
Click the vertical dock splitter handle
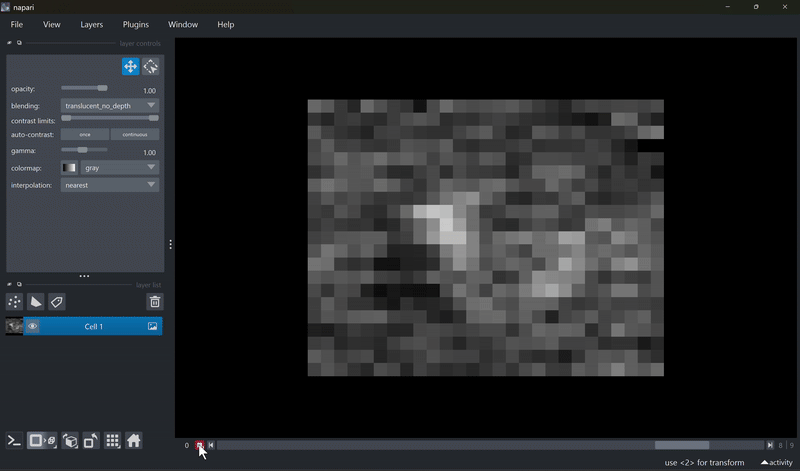(x=170, y=244)
